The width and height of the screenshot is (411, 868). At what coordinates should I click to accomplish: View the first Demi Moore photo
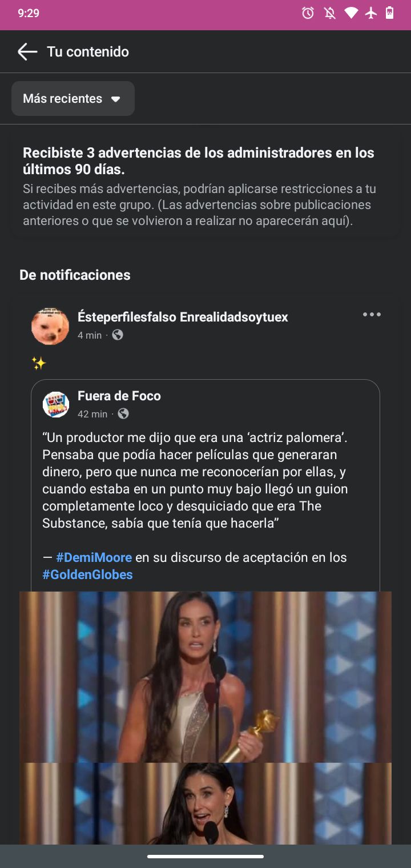pyautogui.click(x=205, y=677)
